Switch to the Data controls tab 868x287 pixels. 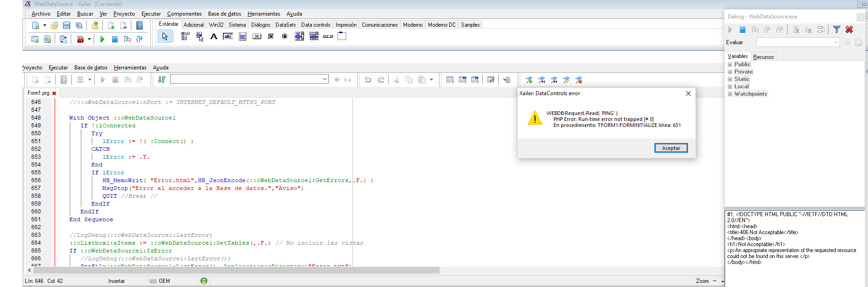(x=316, y=25)
